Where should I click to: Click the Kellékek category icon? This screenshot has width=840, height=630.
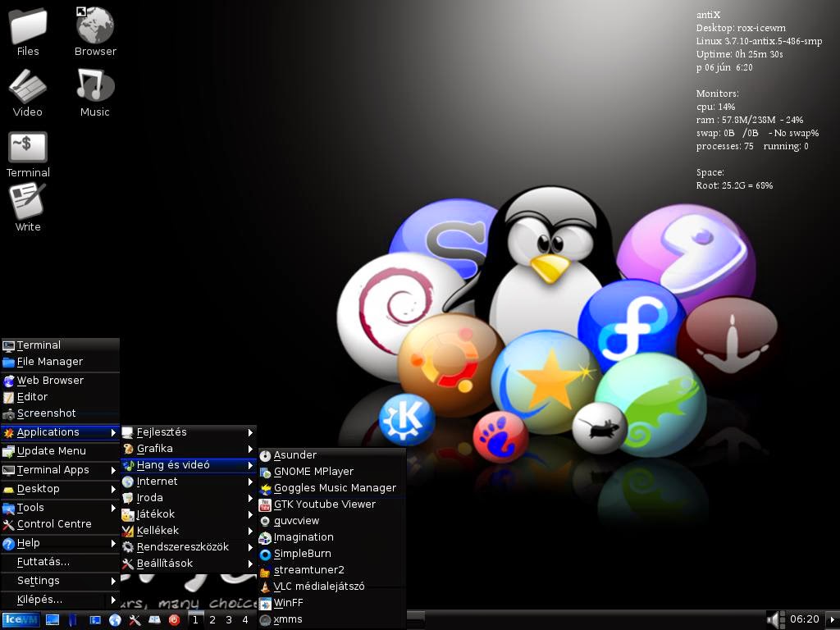point(127,531)
